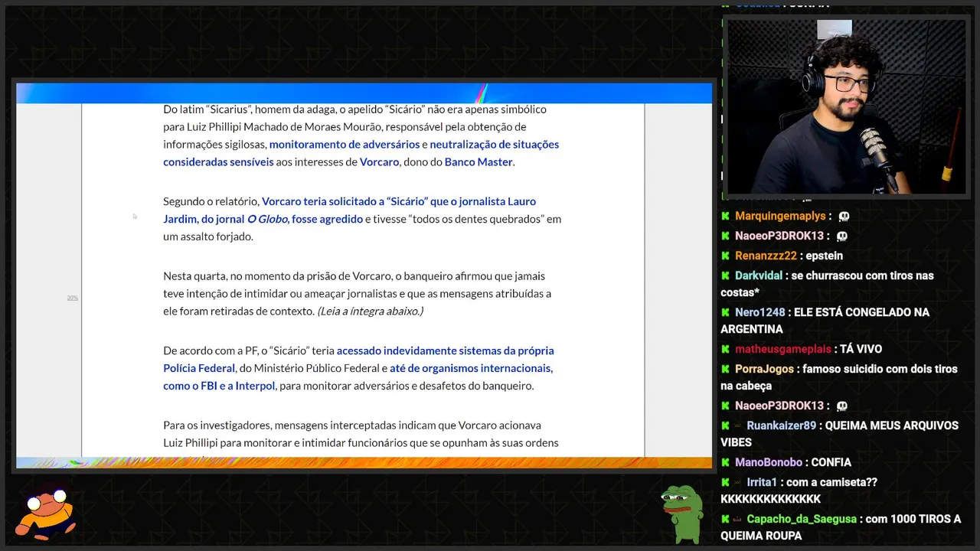The width and height of the screenshot is (980, 551).
Task: Click the small subscriber badge before Ruankaizer89
Action: click(739, 425)
